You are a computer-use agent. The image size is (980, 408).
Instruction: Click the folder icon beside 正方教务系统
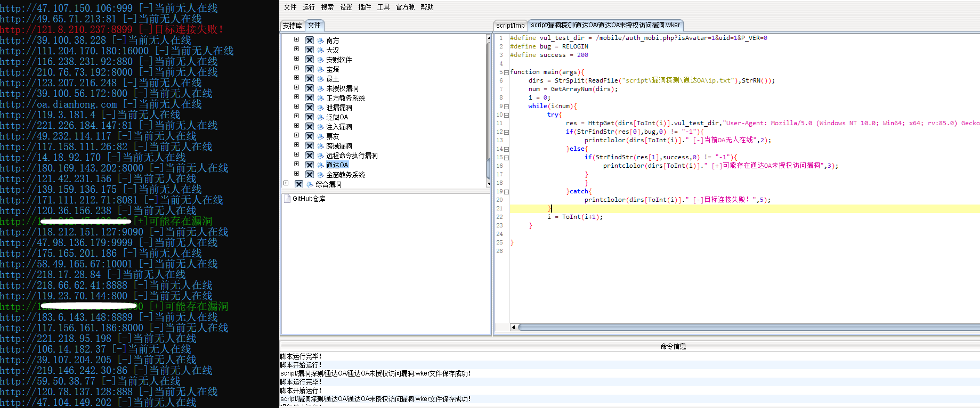pos(321,98)
